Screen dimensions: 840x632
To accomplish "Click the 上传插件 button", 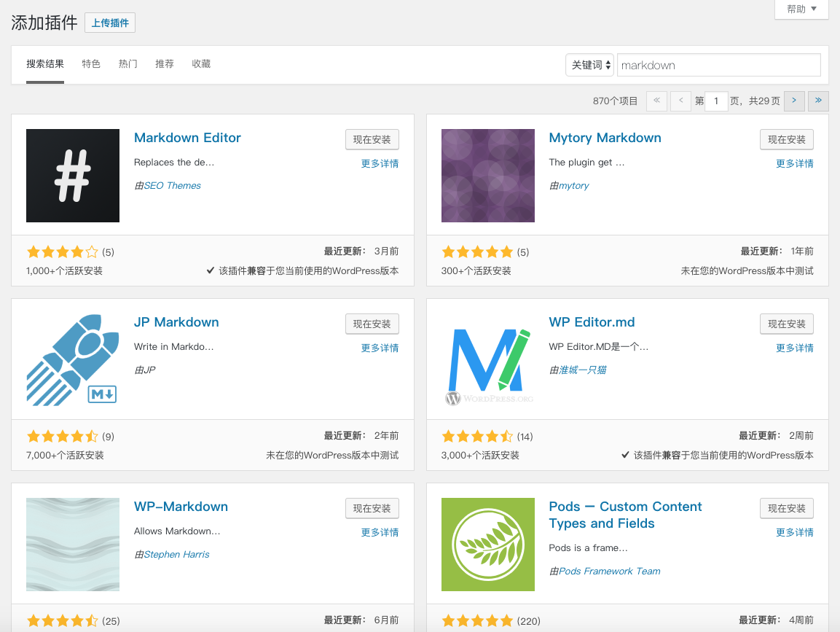I will (110, 23).
